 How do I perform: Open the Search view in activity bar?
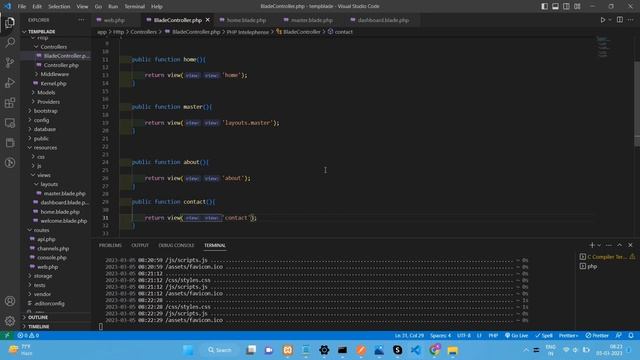pyautogui.click(x=10, y=42)
